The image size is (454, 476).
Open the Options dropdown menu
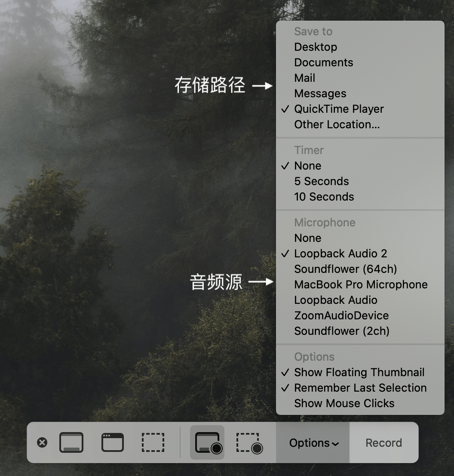313,442
